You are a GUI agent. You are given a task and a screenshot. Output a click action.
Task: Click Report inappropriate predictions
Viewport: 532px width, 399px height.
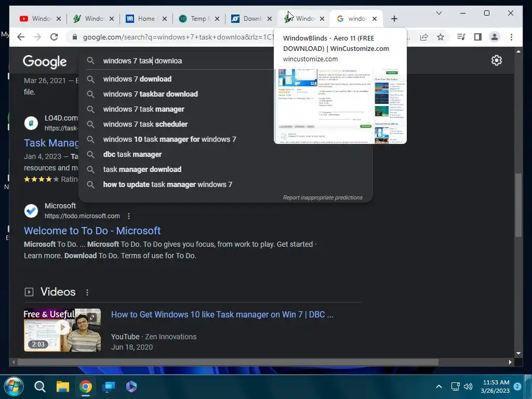tap(323, 197)
